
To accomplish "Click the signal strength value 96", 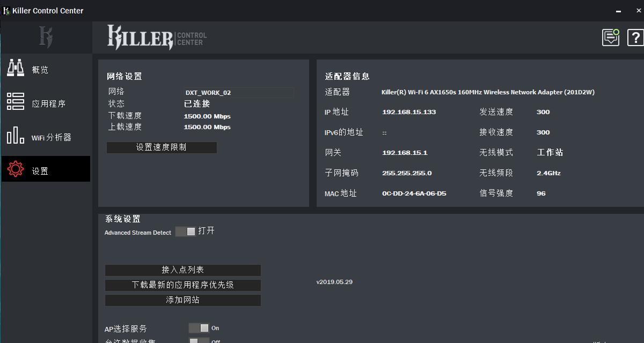I will tap(541, 193).
